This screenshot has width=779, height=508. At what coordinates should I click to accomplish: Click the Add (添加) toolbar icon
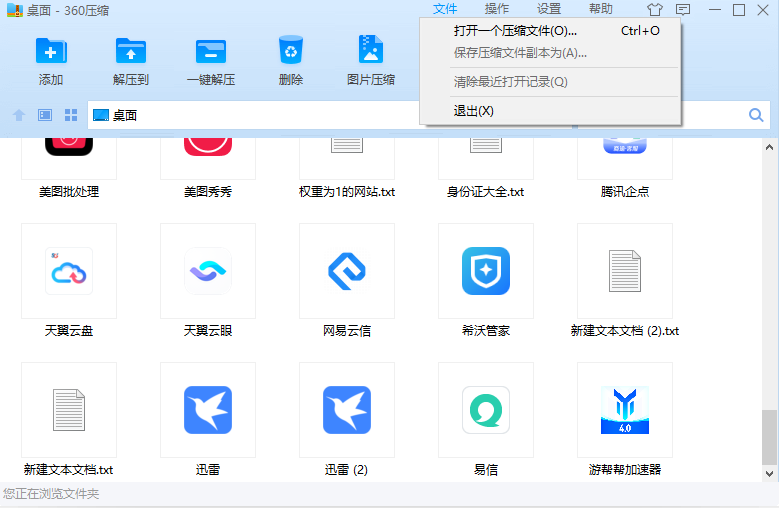pyautogui.click(x=51, y=51)
